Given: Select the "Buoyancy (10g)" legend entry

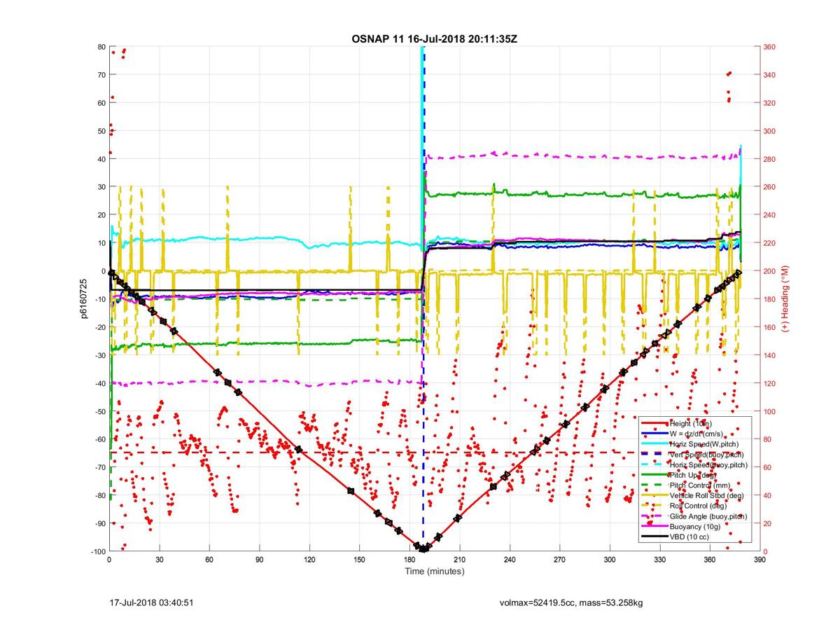Looking at the screenshot, I should point(695,526).
